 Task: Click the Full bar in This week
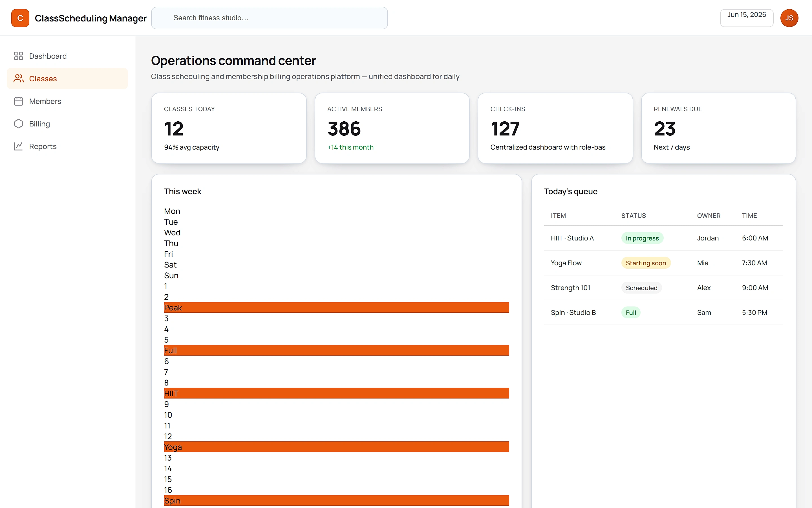pos(337,351)
